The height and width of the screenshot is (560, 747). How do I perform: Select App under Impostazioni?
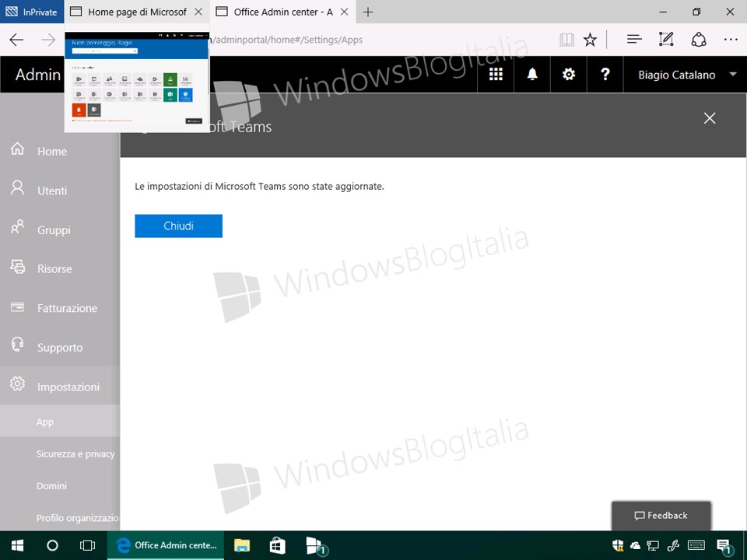60,422
